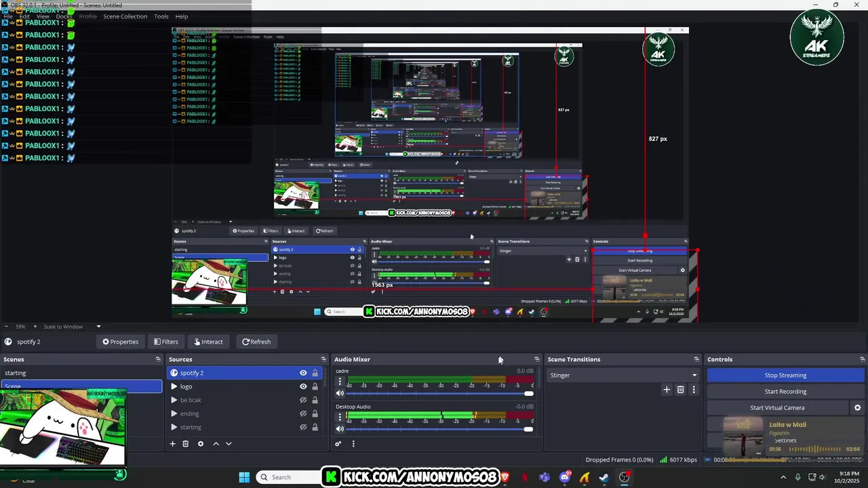868x488 pixels.
Task: Show the ending source
Action: pos(303,413)
